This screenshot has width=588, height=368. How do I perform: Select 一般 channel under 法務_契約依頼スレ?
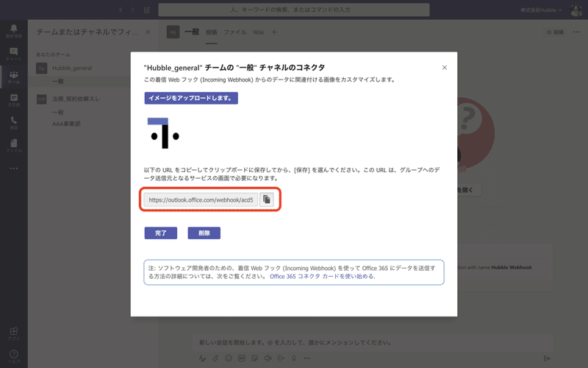[x=58, y=113]
